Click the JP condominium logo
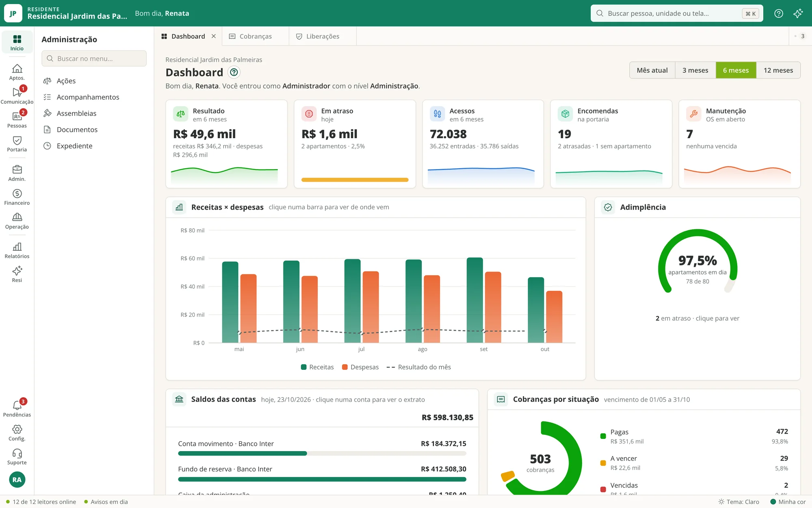Viewport: 812px width, 508px height. [x=13, y=13]
